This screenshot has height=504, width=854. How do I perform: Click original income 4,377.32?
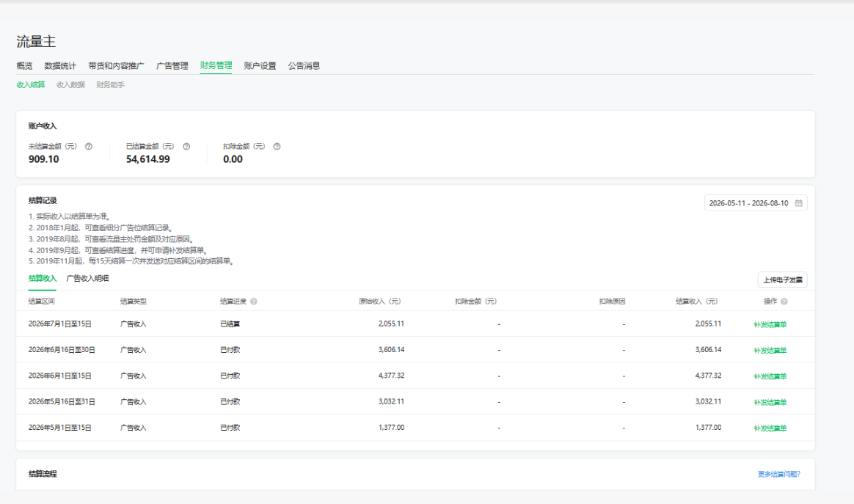pyautogui.click(x=392, y=376)
